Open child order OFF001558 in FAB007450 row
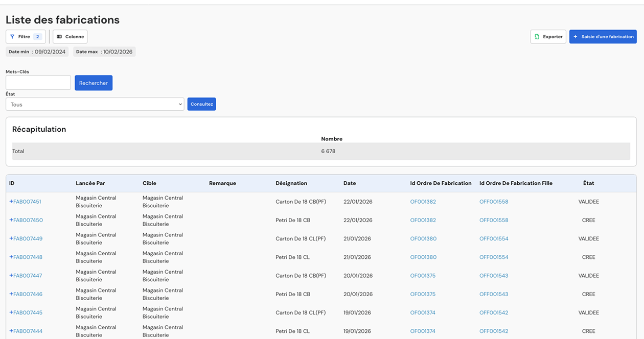This screenshot has height=339, width=644. point(494,220)
